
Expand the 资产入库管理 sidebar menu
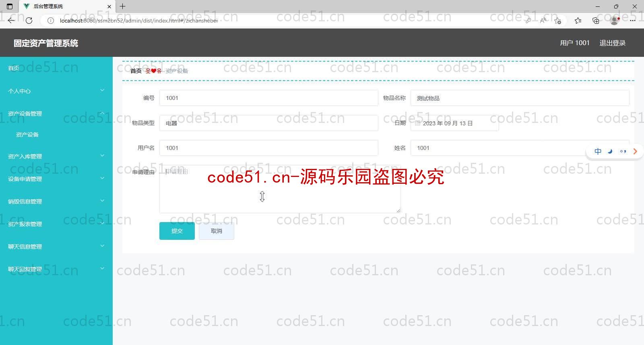56,156
